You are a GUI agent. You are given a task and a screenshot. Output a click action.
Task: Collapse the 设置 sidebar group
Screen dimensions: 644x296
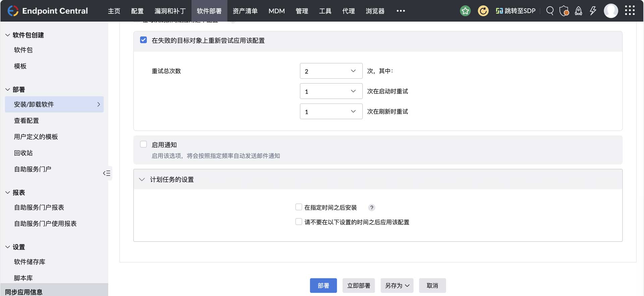pyautogui.click(x=8, y=247)
